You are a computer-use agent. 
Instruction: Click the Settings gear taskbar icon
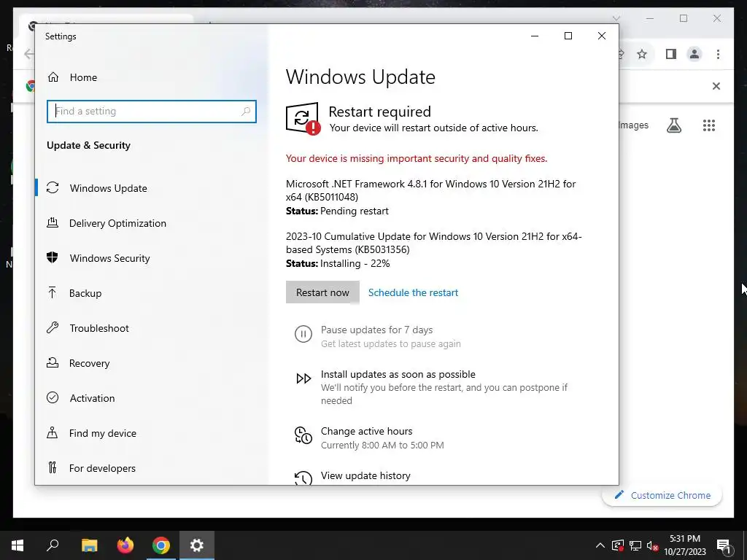click(197, 545)
